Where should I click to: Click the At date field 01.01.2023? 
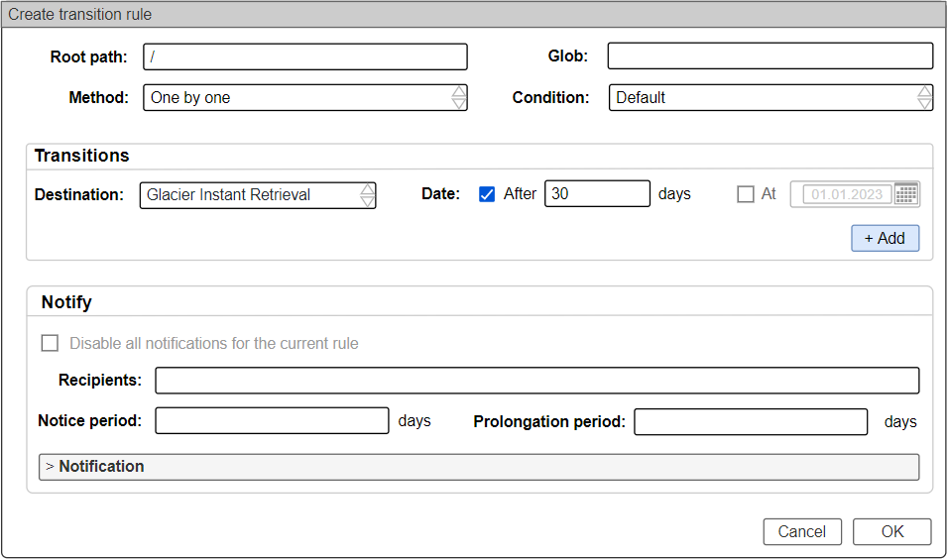click(x=847, y=194)
